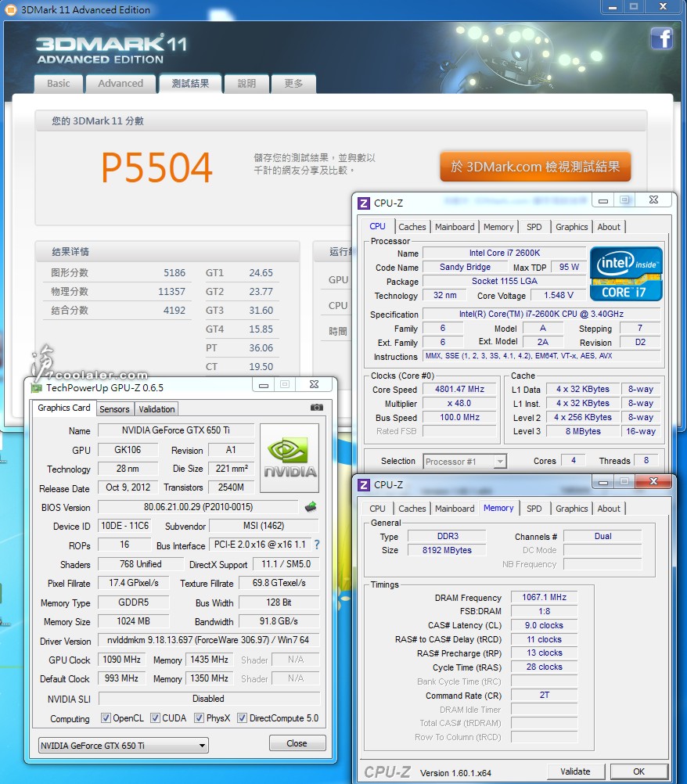
Task: Open Graphics tab in lower CPU-Z window
Action: click(x=571, y=509)
